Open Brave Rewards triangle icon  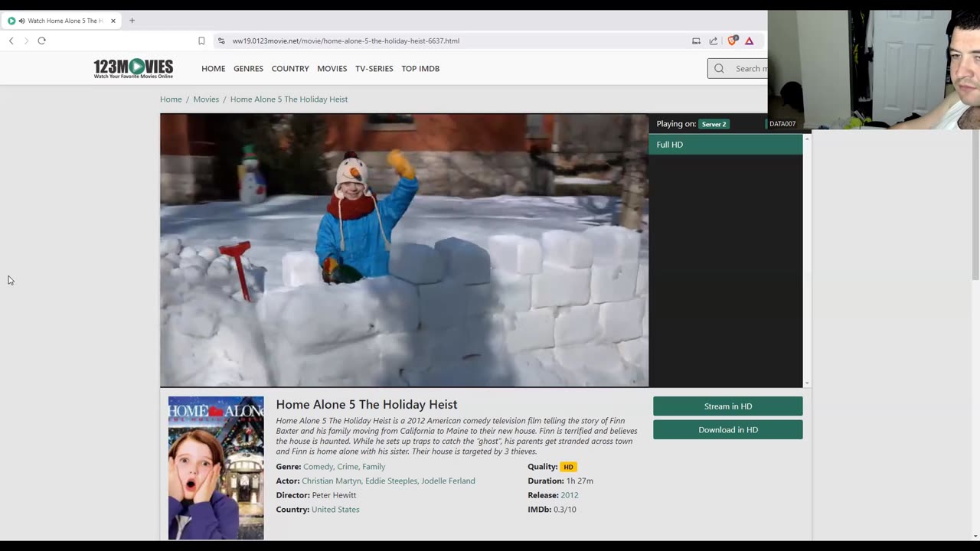[x=750, y=41]
